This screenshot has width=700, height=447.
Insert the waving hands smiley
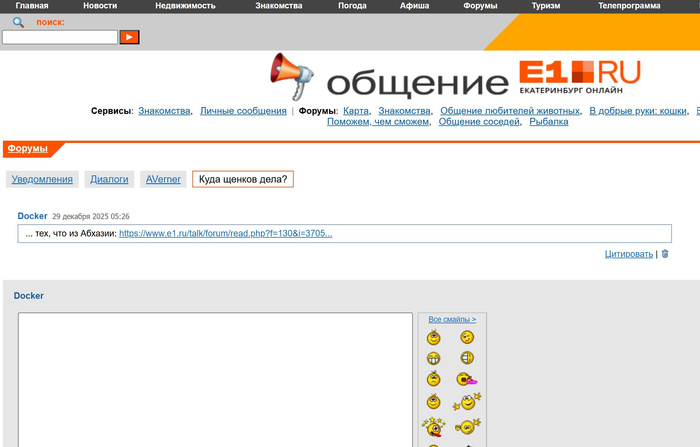click(x=466, y=403)
